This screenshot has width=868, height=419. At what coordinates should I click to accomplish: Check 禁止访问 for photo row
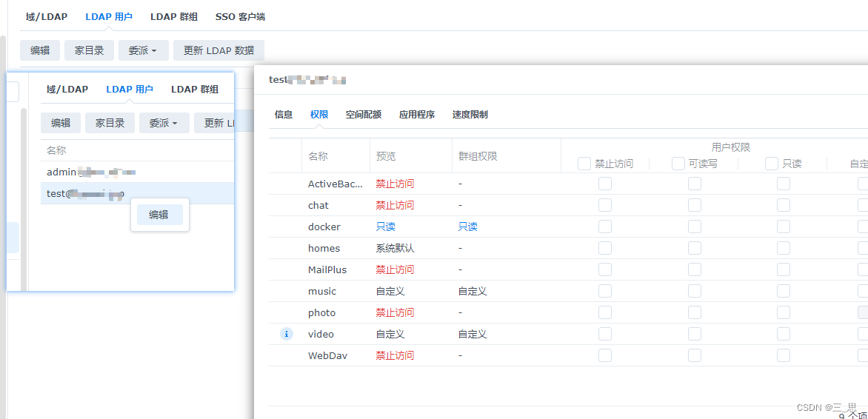[x=605, y=312]
